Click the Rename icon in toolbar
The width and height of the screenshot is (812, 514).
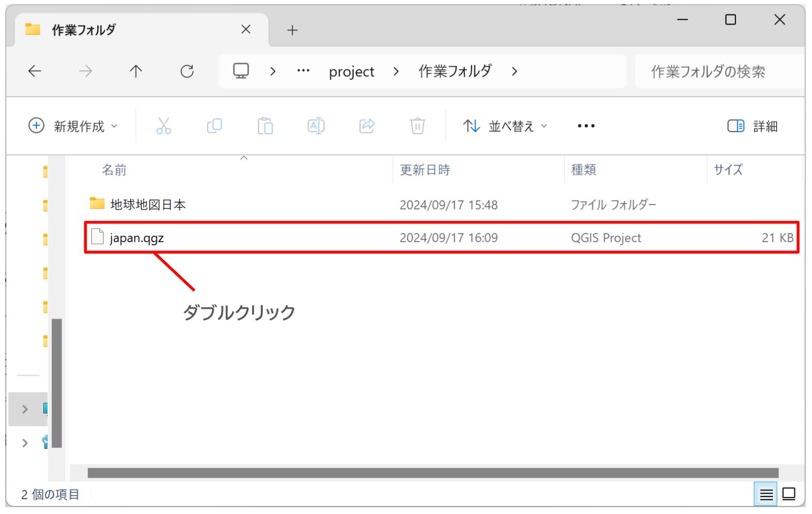tap(316, 126)
